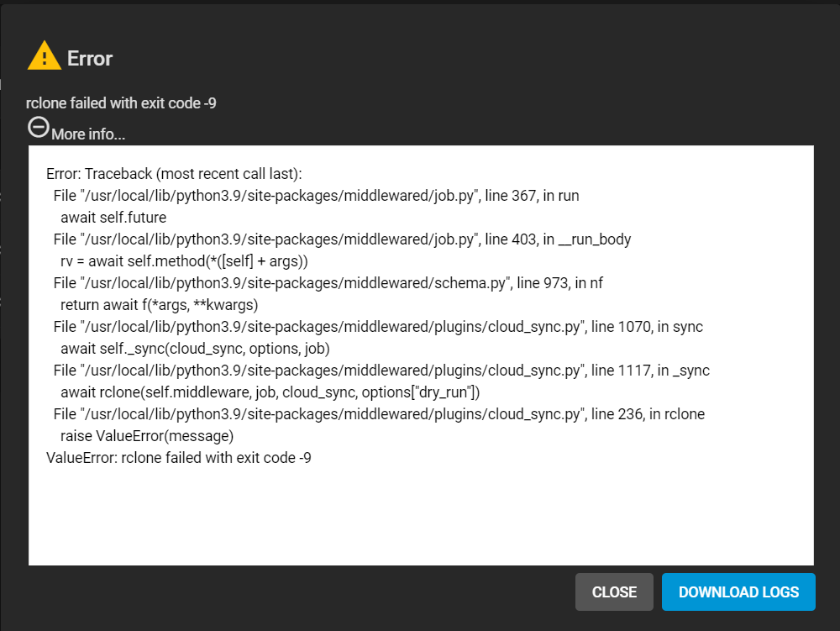The image size is (840, 631).
Task: Click the return await f(*args, **kwargs) line
Action: click(159, 305)
